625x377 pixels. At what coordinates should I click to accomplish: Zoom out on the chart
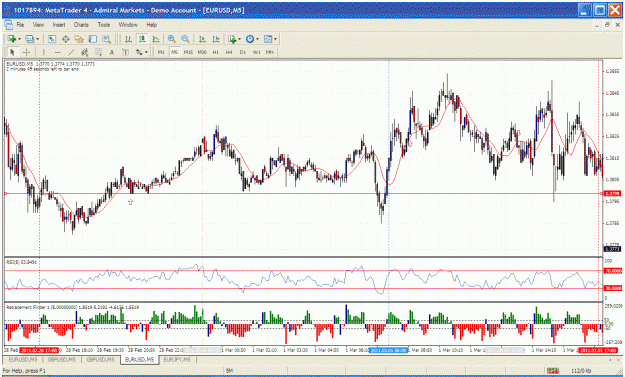(x=185, y=39)
